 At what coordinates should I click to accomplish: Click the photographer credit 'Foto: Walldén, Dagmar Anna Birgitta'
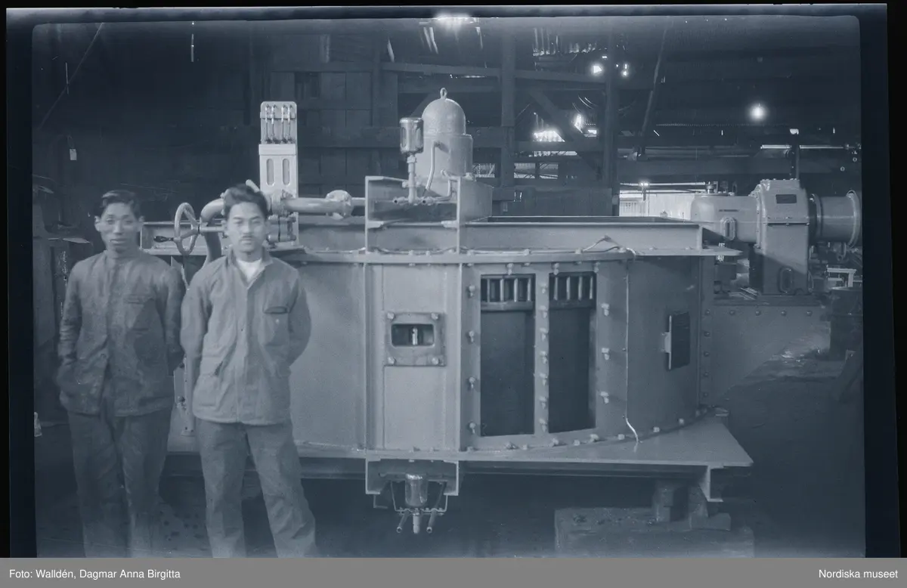pos(94,574)
